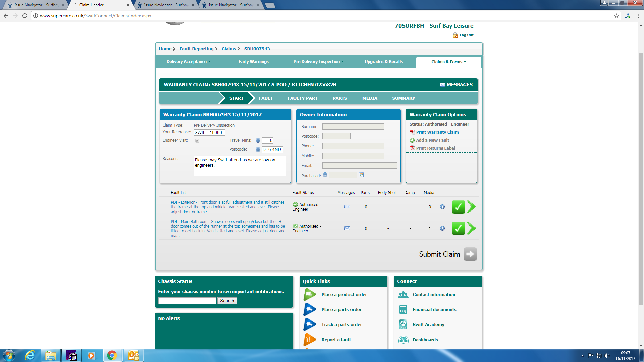Open message envelope for front door fault

[x=347, y=207]
